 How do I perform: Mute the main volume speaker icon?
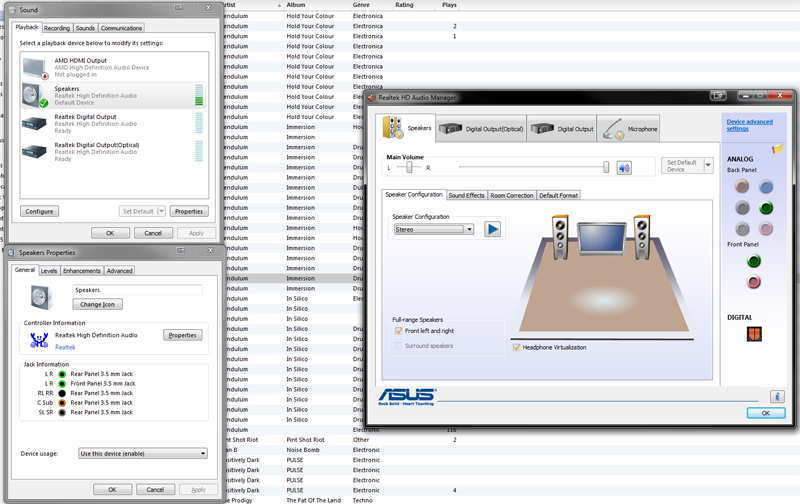(624, 167)
